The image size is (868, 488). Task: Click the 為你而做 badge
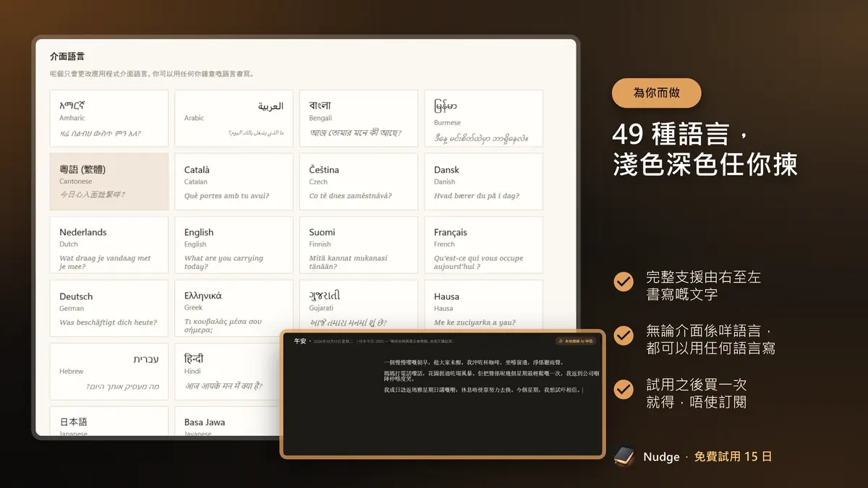click(x=657, y=93)
